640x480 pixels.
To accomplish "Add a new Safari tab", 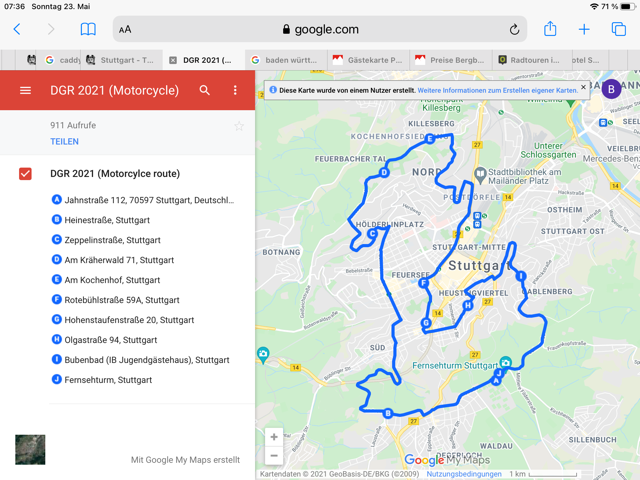I will coord(584,29).
